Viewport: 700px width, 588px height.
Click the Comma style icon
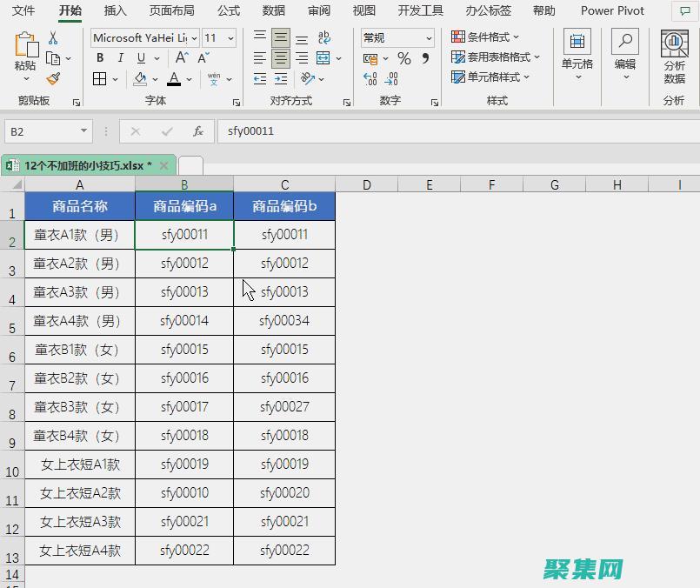pos(425,57)
